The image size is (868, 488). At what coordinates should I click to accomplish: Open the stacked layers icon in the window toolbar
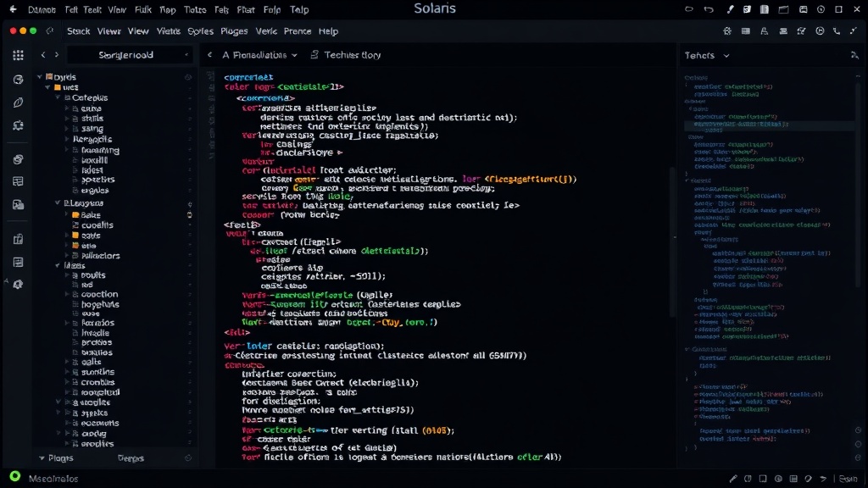pyautogui.click(x=783, y=31)
